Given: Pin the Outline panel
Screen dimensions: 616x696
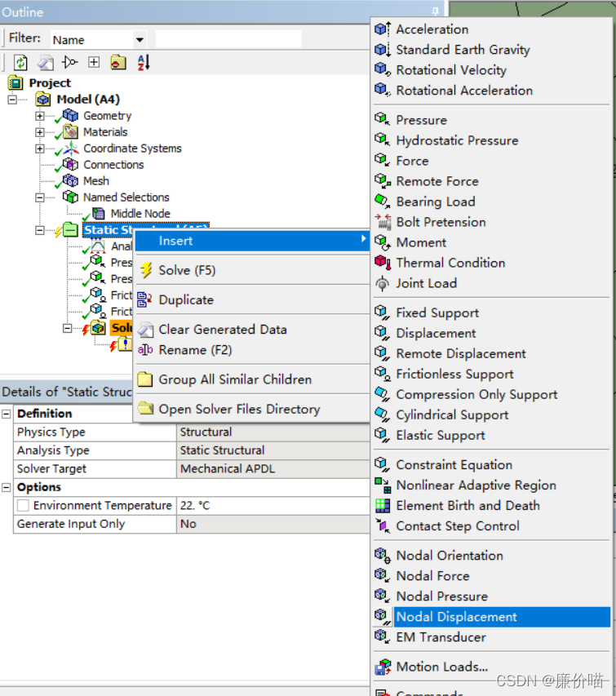Looking at the screenshot, I should pyautogui.click(x=435, y=11).
